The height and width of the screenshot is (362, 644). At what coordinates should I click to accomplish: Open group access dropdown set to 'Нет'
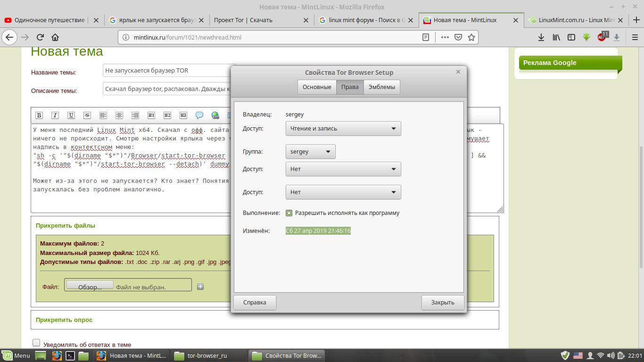[343, 169]
